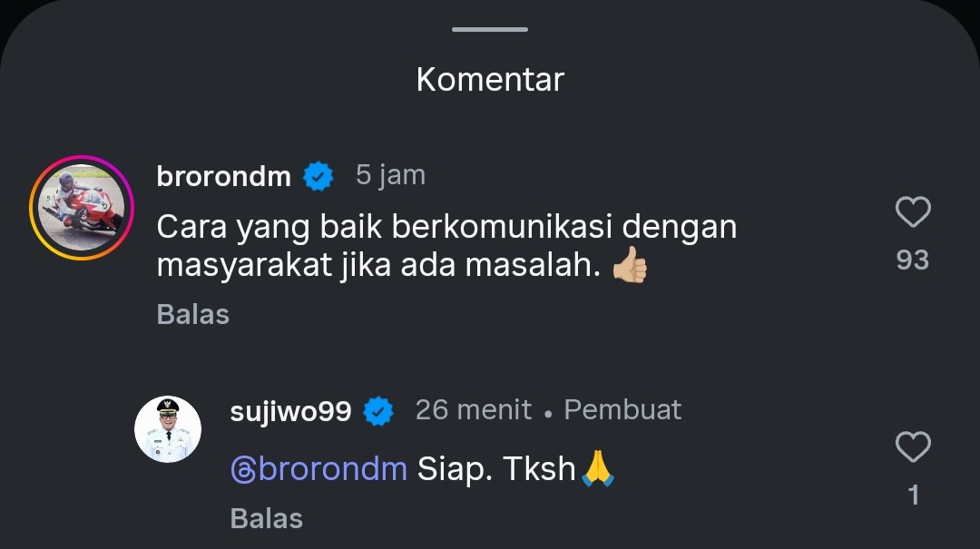Open sujiwo99's profile picture
Image resolution: width=980 pixels, height=549 pixels.
[168, 429]
